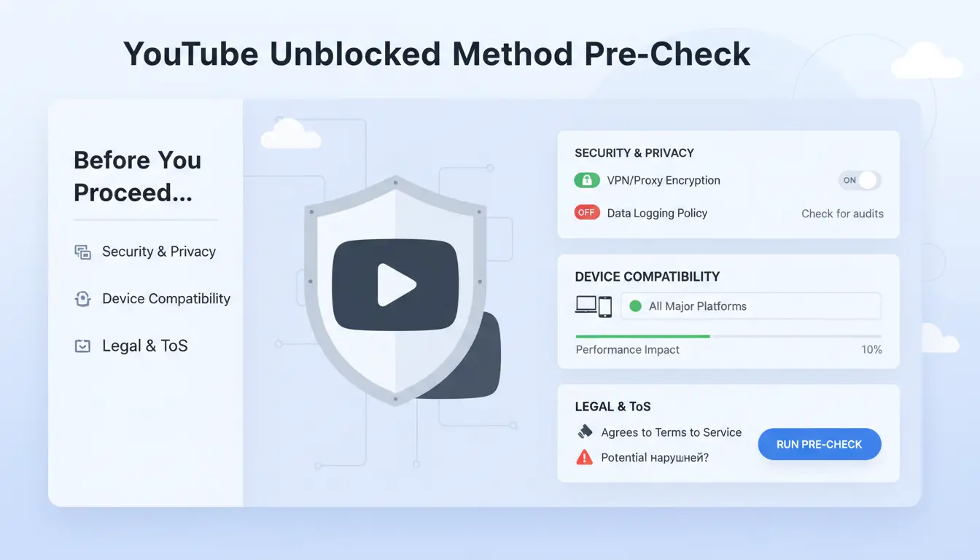Click the red warning triangle icon
Image resolution: width=980 pixels, height=560 pixels.
pos(584,458)
